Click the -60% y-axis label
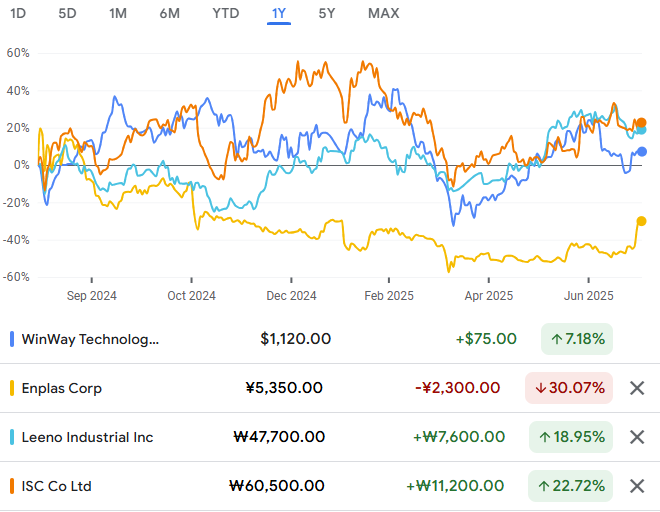 click(x=16, y=277)
